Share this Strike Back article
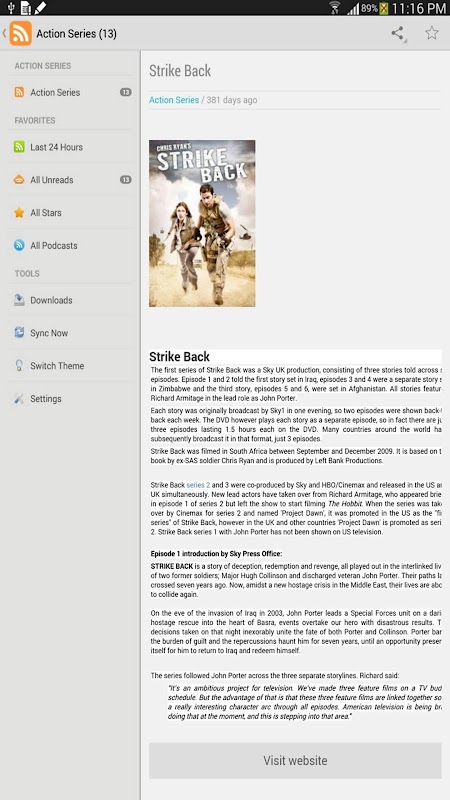 tap(398, 34)
